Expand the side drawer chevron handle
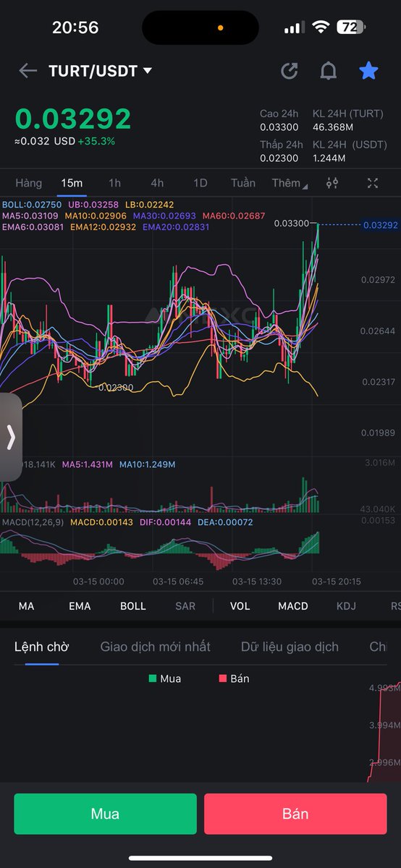 click(11, 437)
